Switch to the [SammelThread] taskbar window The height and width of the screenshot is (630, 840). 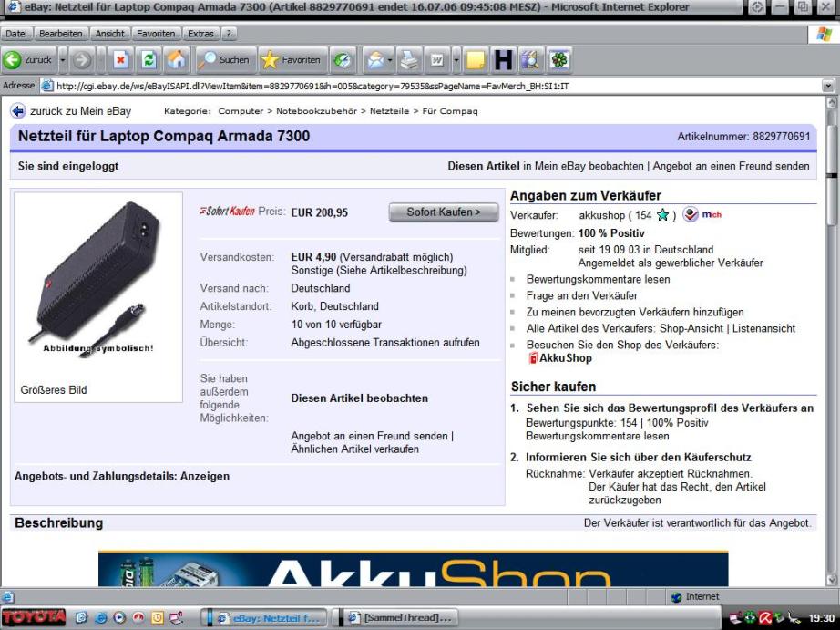(x=400, y=617)
